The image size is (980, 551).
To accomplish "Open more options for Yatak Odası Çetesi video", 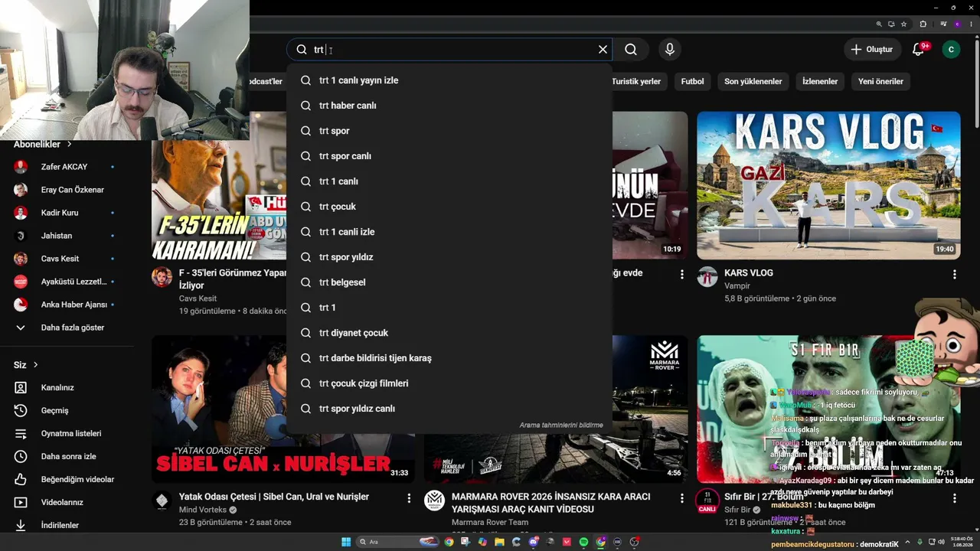I will click(x=410, y=498).
